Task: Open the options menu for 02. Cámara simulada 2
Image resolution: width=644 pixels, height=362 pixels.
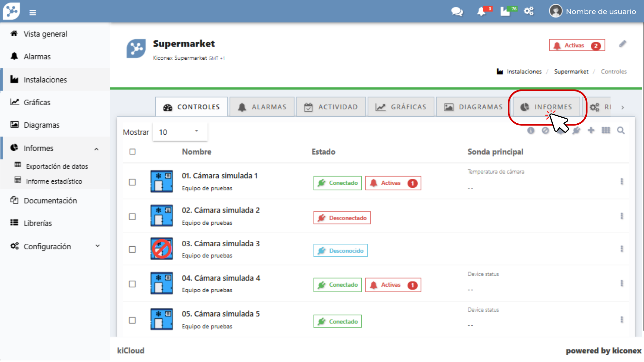Action: tap(622, 216)
